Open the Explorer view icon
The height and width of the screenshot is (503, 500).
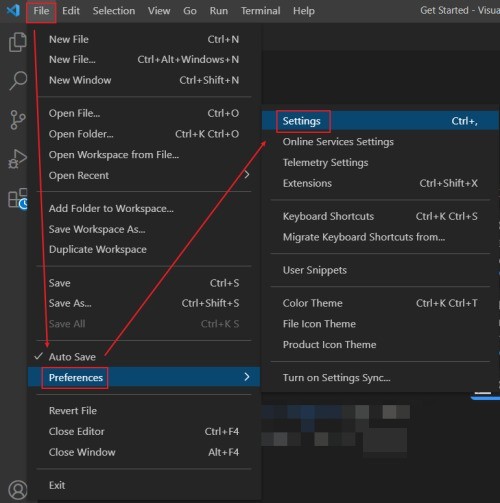tap(17, 42)
